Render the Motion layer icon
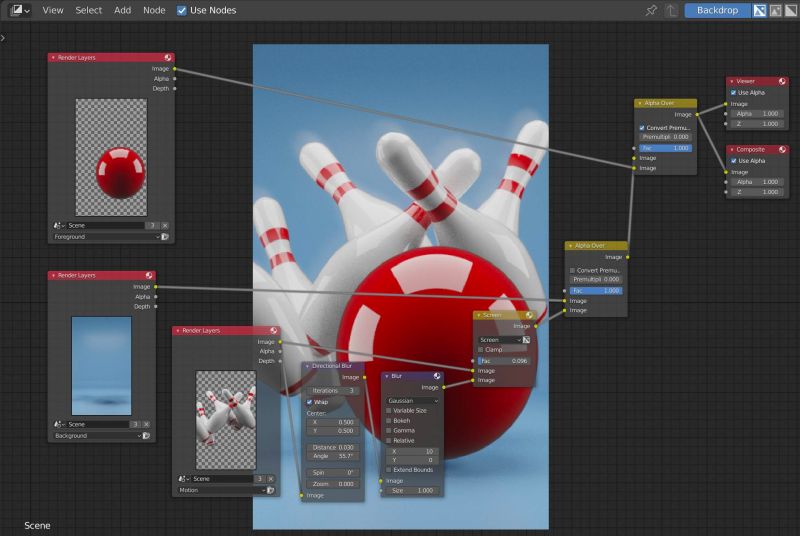 (x=271, y=490)
